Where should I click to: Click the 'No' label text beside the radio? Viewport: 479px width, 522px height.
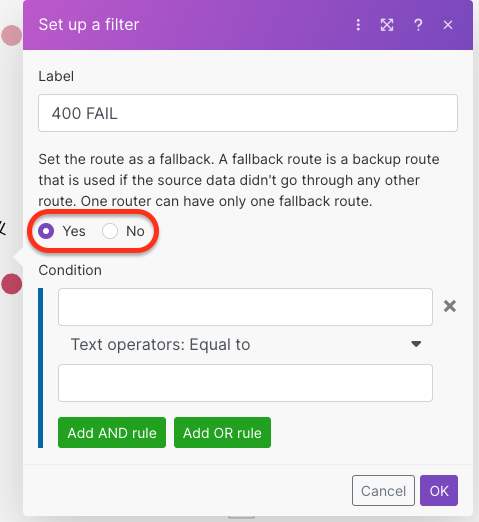[135, 231]
